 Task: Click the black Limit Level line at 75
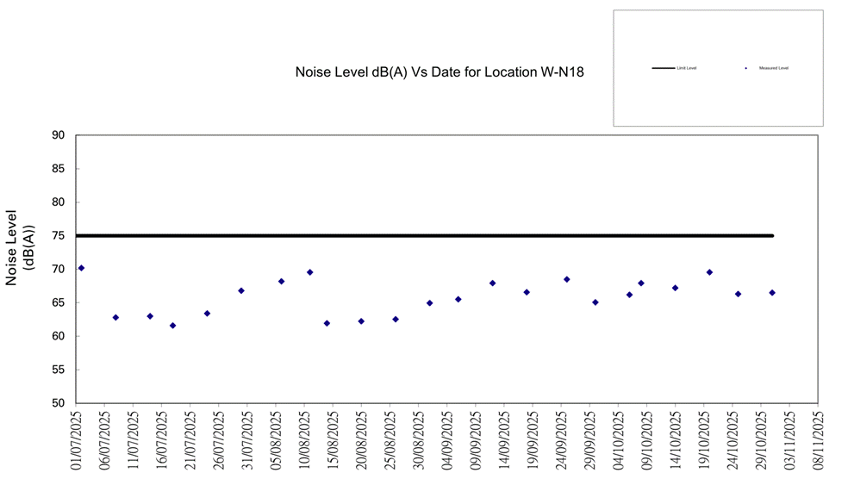pos(431,235)
